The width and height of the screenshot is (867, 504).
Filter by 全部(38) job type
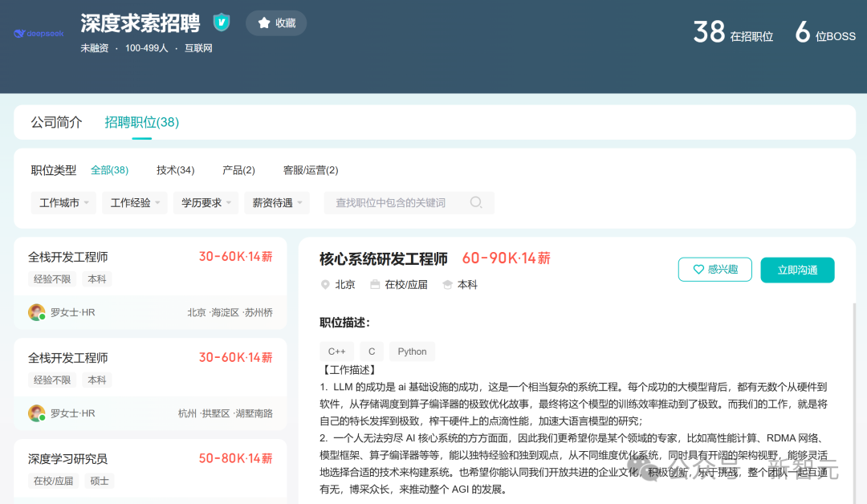(x=109, y=170)
